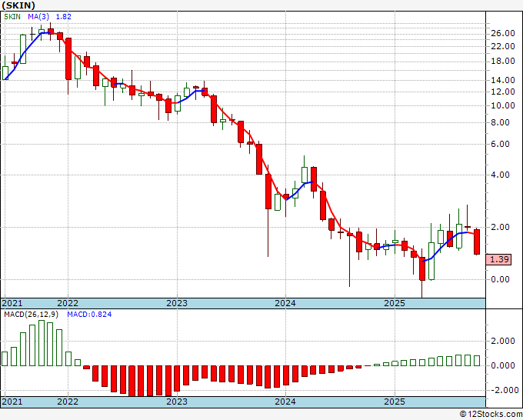Click 2025 on the price chart timeline
Screen dimensions: 523x420
(x=395, y=303)
